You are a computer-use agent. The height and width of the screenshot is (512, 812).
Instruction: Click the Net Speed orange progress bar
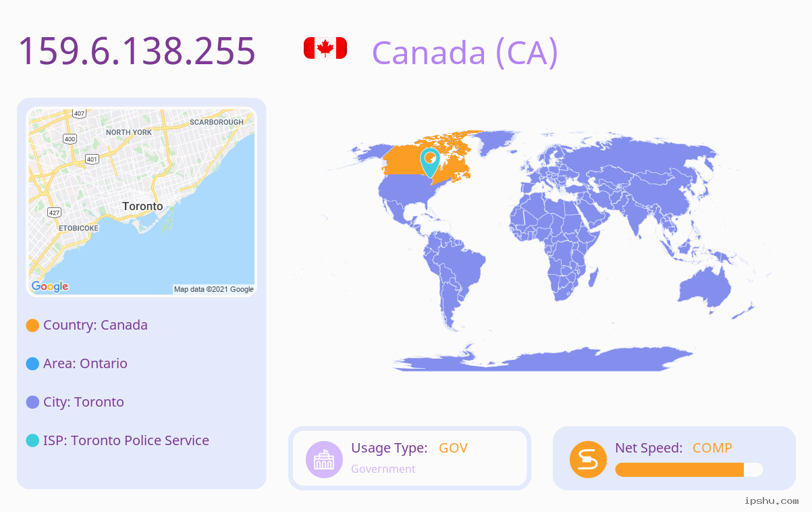point(688,470)
